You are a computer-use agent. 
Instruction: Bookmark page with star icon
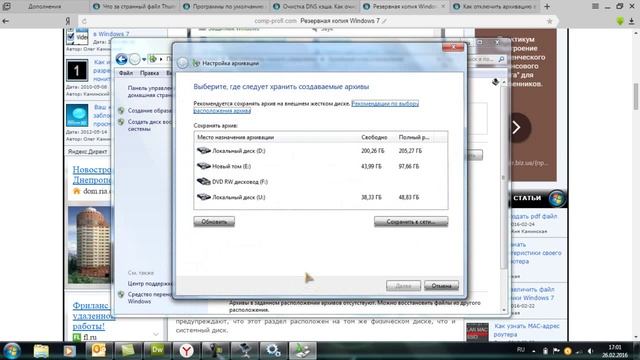[x=549, y=21]
